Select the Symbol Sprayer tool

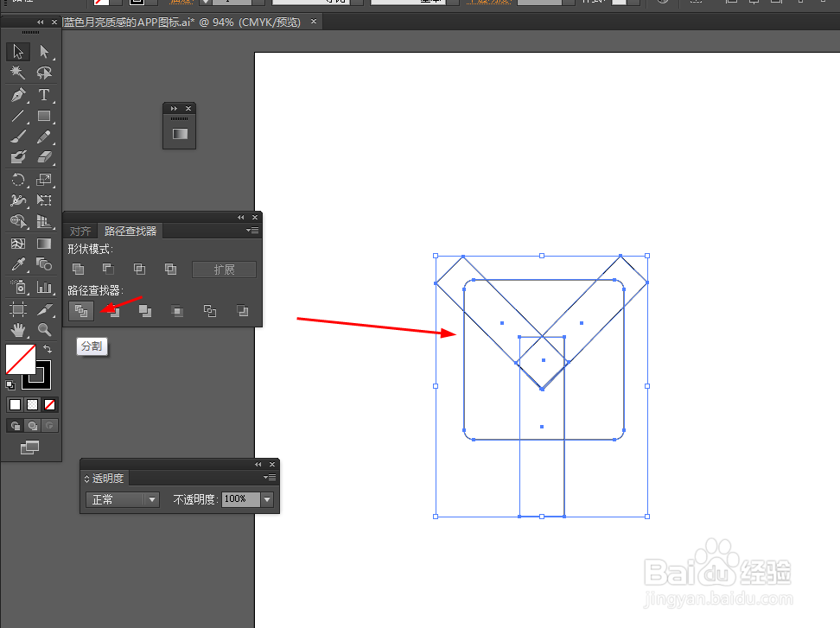pyautogui.click(x=17, y=287)
